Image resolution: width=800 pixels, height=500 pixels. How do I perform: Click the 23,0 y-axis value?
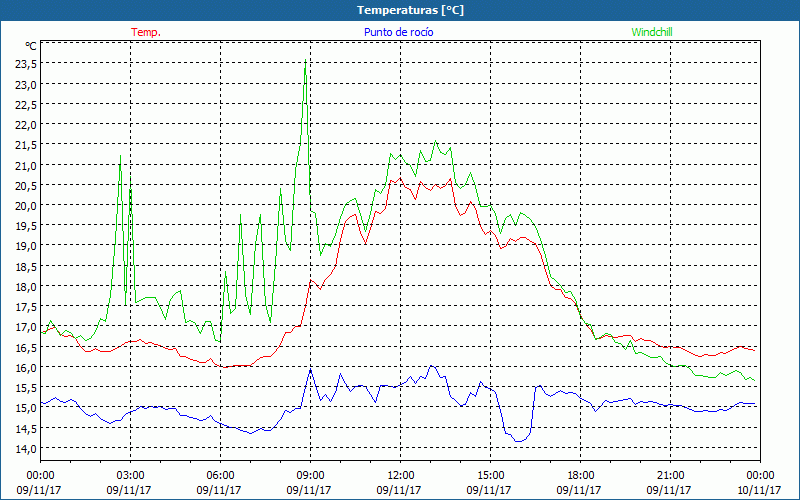(x=26, y=84)
